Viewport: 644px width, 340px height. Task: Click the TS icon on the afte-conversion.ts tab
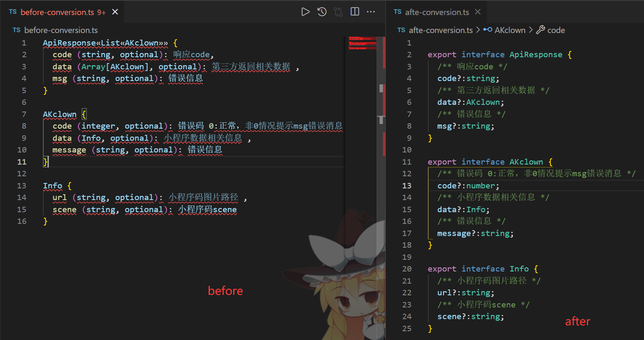[397, 12]
